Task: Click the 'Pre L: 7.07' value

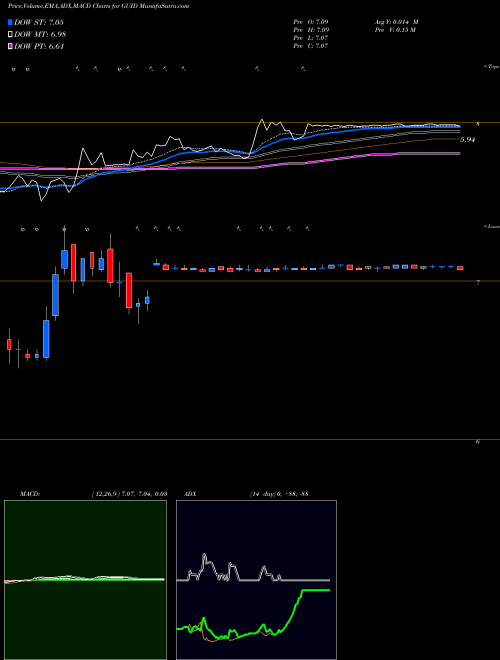Action: [311, 38]
